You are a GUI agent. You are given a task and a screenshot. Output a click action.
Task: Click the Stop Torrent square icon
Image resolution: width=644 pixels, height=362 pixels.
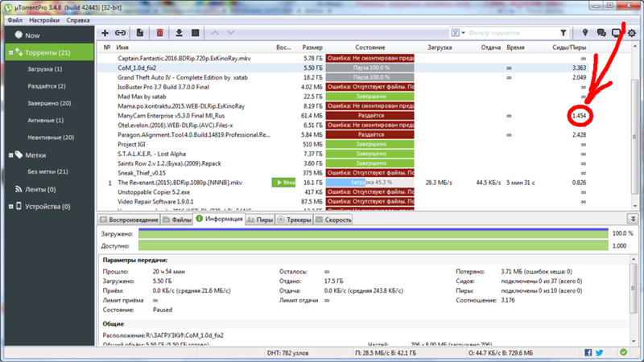(x=196, y=33)
